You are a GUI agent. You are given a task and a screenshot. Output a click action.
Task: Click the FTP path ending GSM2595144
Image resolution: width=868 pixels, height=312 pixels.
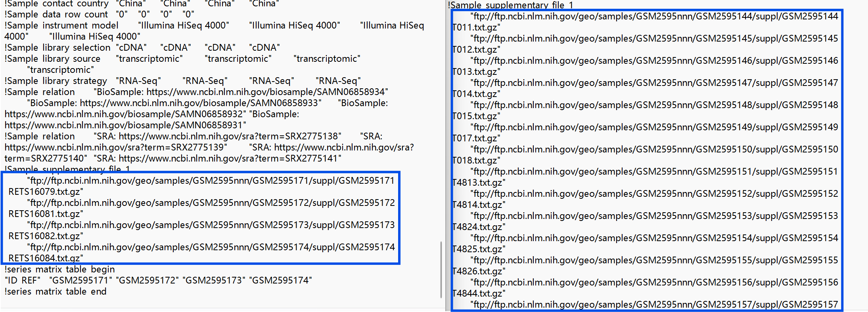(x=656, y=16)
